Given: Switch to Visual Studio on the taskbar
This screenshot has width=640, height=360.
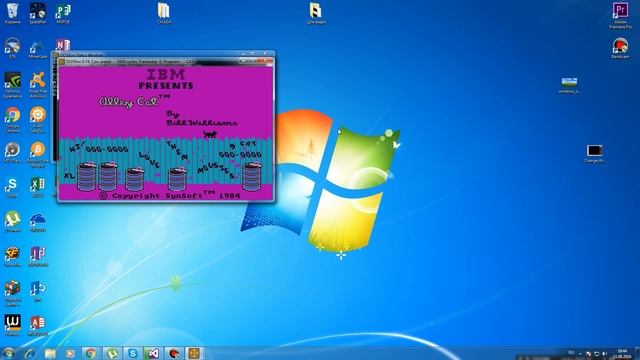Looking at the screenshot, I should click(x=153, y=353).
